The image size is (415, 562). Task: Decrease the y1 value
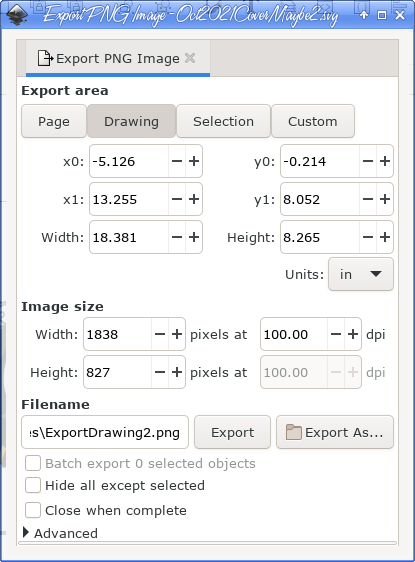(x=368, y=199)
